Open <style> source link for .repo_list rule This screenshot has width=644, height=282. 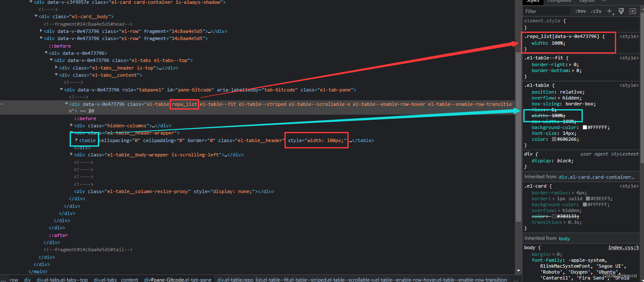click(629, 37)
